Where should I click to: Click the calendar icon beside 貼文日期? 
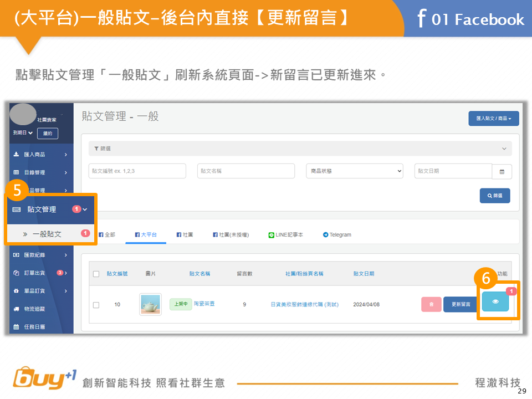(x=502, y=172)
